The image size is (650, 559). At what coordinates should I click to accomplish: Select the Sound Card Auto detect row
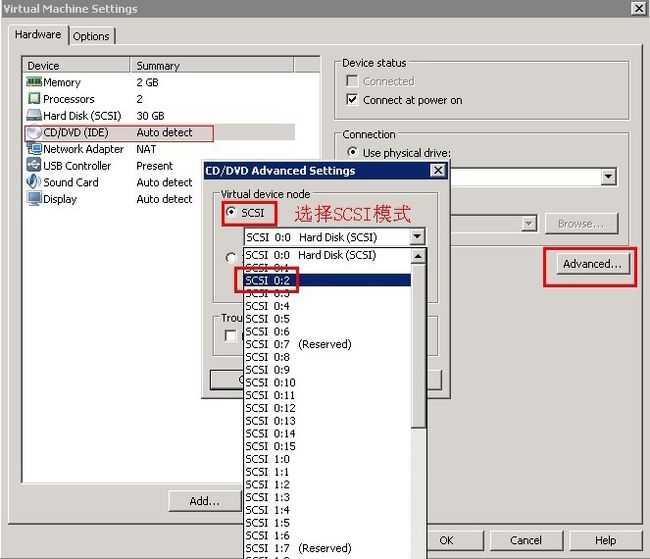pos(113,182)
